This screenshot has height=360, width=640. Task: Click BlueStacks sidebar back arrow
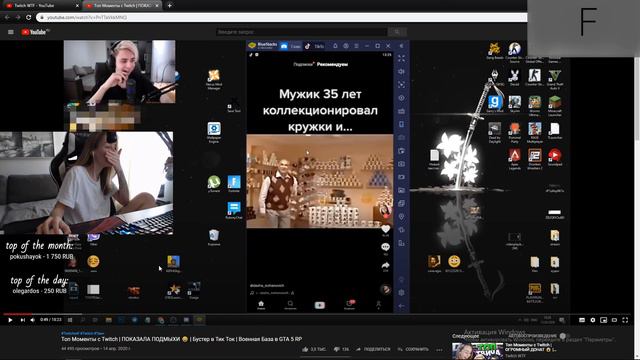point(402,306)
